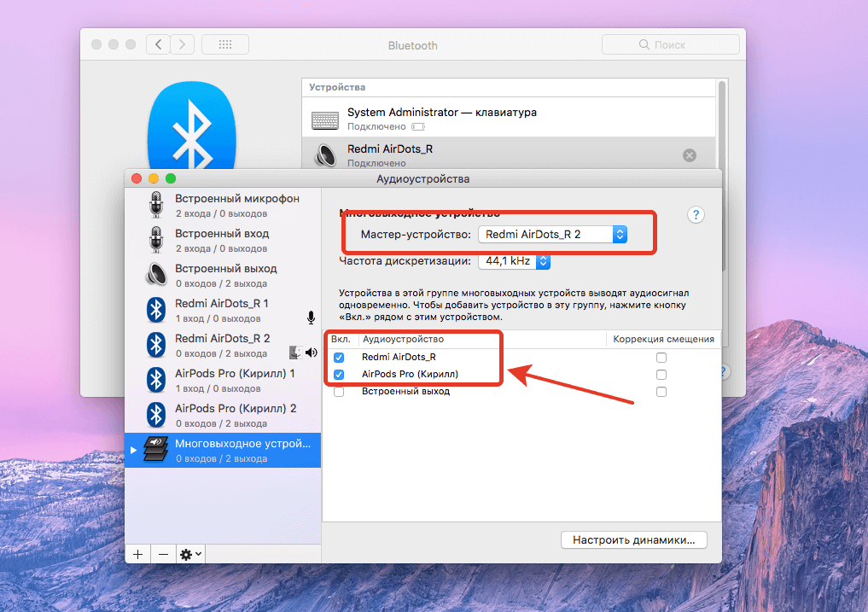Uncheck Redmi AirDots_R in device group
Screen dimensions: 868x612
(x=339, y=358)
